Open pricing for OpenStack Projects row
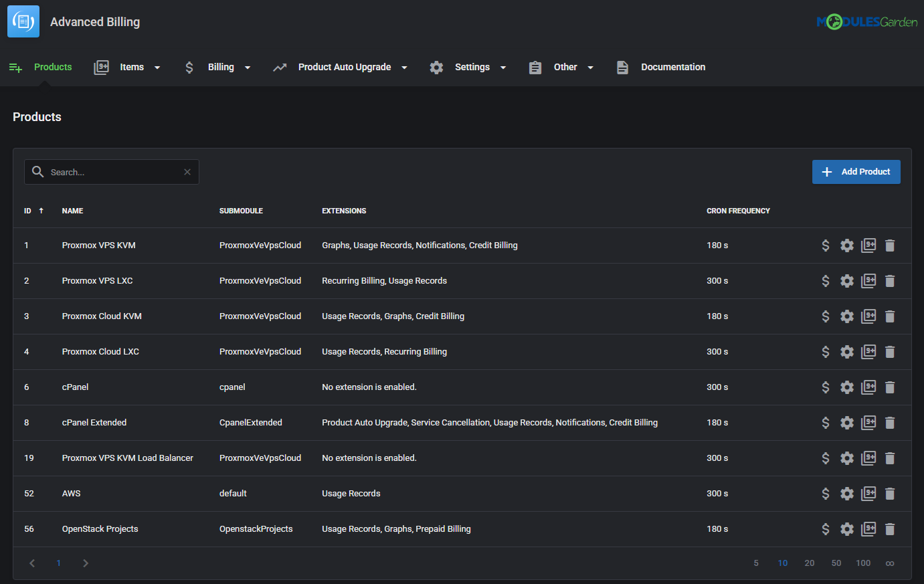Screen dimensions: 924x584 click(x=826, y=529)
